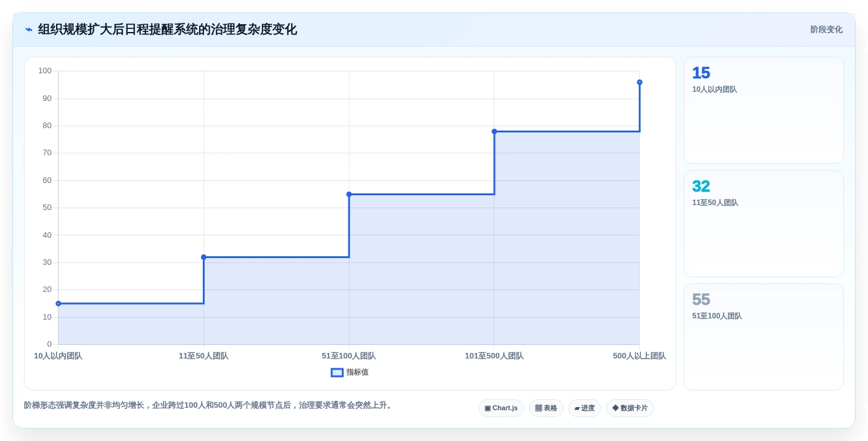Select the Chart.js tag chip
This screenshot has width=868, height=441.
click(501, 408)
